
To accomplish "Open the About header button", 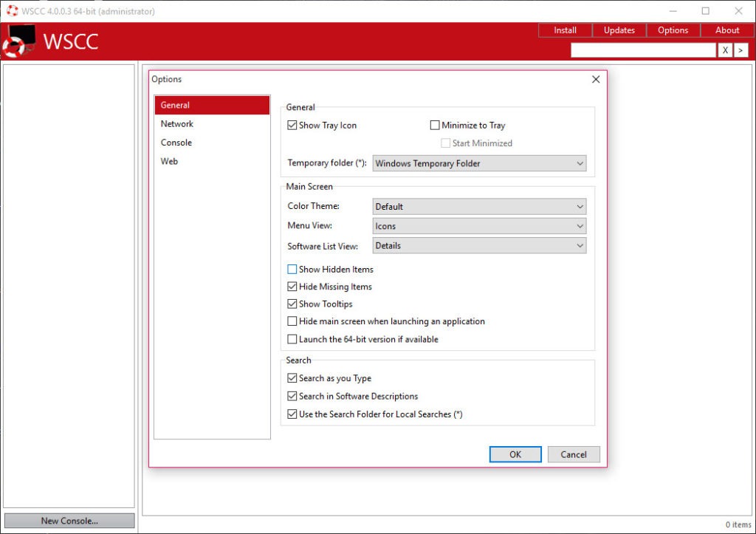I will 727,30.
